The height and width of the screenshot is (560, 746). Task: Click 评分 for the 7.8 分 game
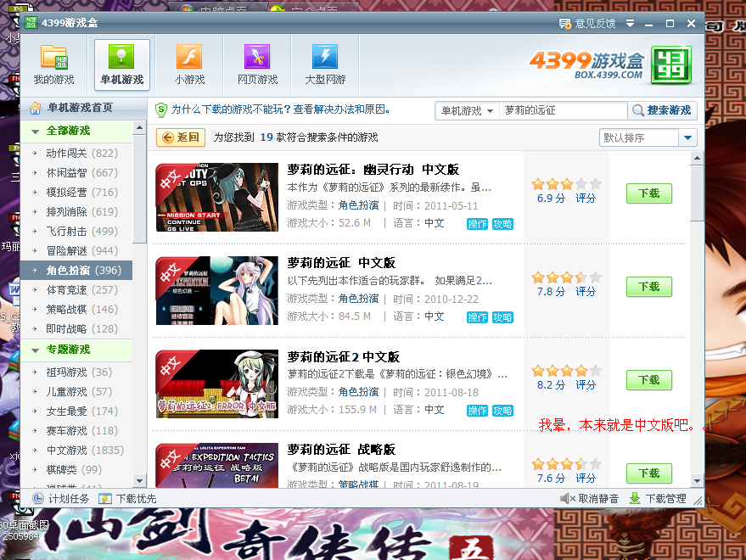586,292
